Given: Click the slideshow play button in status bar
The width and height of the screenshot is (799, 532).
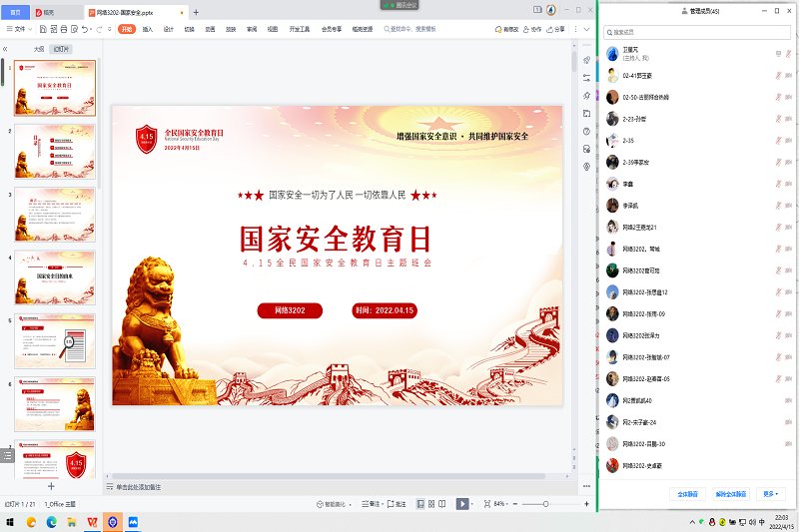Looking at the screenshot, I should point(462,504).
